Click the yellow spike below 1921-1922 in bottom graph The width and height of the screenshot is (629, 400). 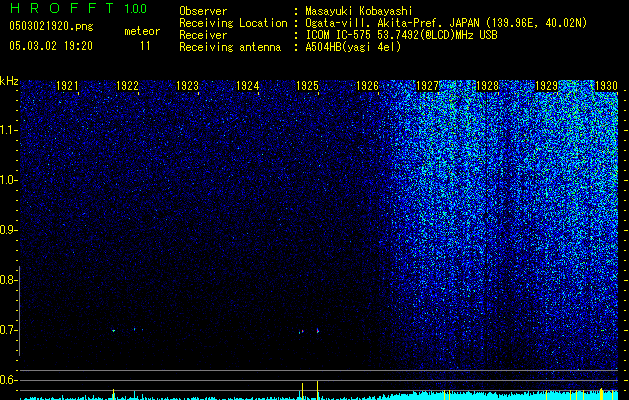114,394
